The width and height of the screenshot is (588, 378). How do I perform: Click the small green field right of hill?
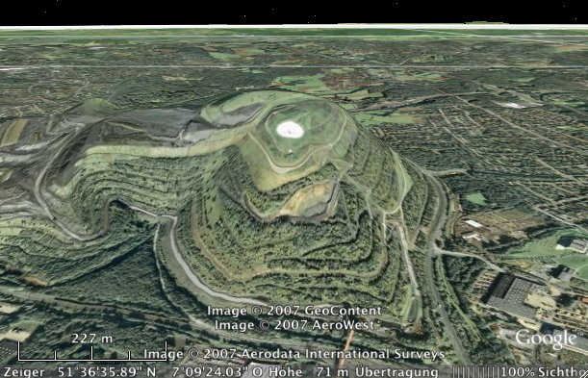(476, 198)
